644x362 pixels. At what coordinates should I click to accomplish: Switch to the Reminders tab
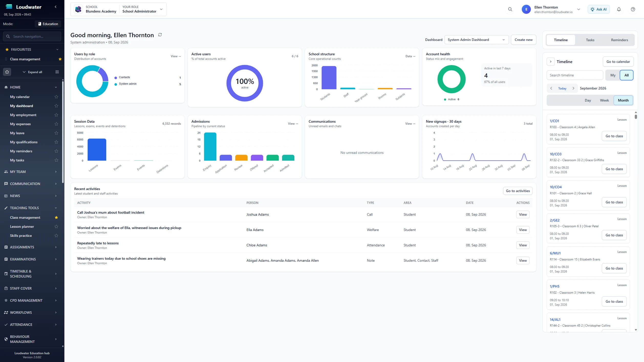[619, 40]
